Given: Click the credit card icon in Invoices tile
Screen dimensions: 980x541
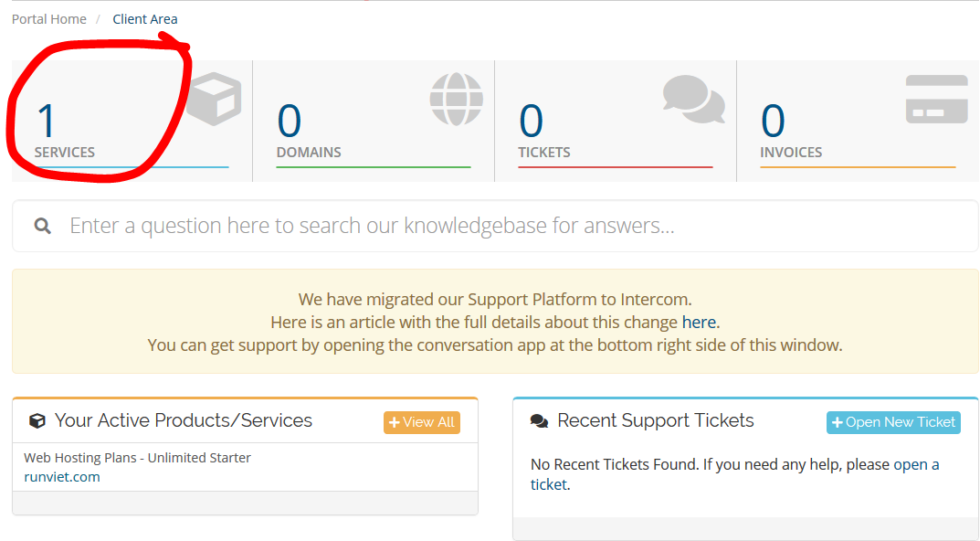Looking at the screenshot, I should [x=936, y=100].
